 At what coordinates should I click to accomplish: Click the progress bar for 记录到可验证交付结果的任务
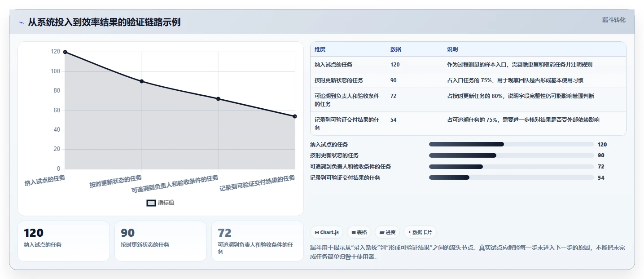pyautogui.click(x=512, y=177)
